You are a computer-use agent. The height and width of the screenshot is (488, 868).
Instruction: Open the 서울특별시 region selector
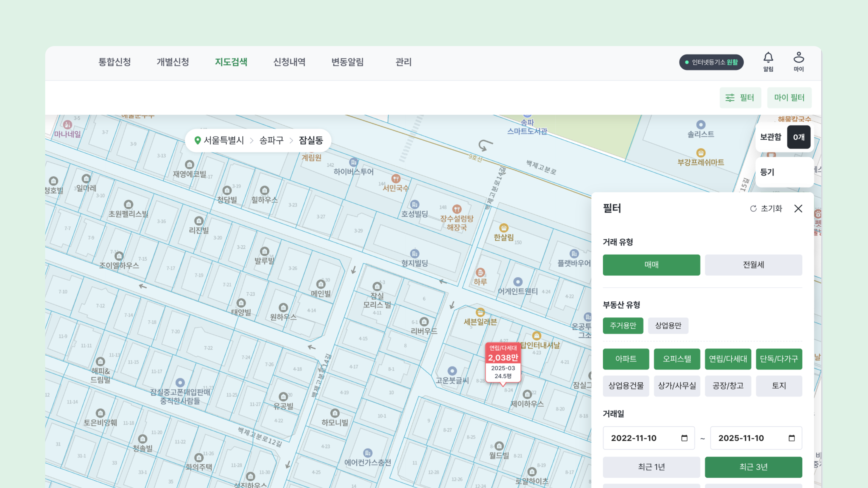pyautogui.click(x=223, y=140)
